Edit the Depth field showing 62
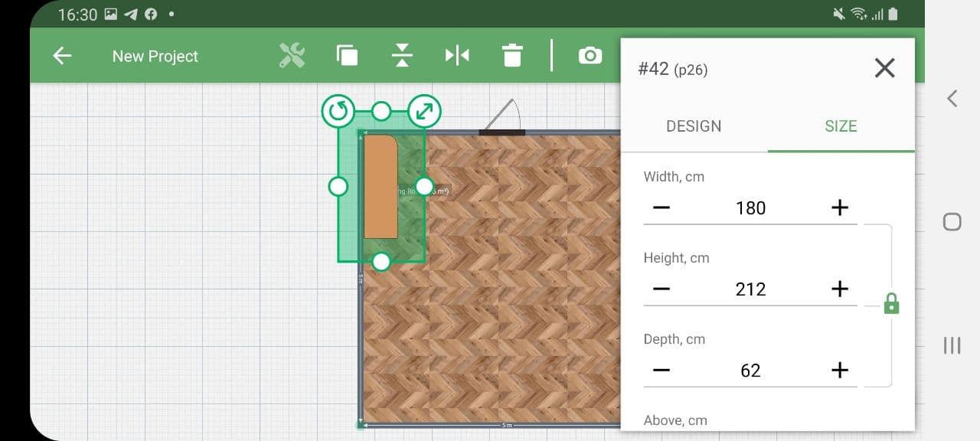Image resolution: width=980 pixels, height=441 pixels. [750, 370]
